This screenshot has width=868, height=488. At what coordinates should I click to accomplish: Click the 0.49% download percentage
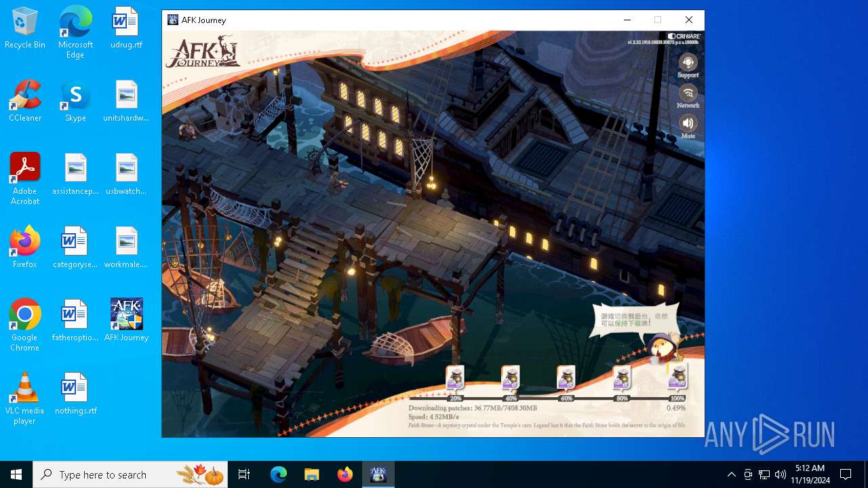click(x=676, y=408)
